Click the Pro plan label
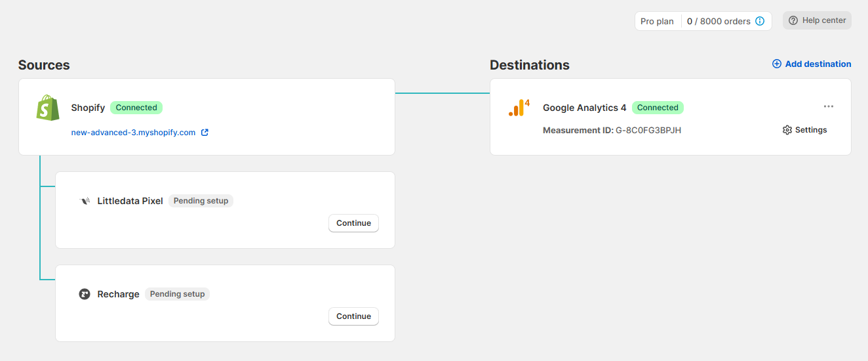 (657, 21)
